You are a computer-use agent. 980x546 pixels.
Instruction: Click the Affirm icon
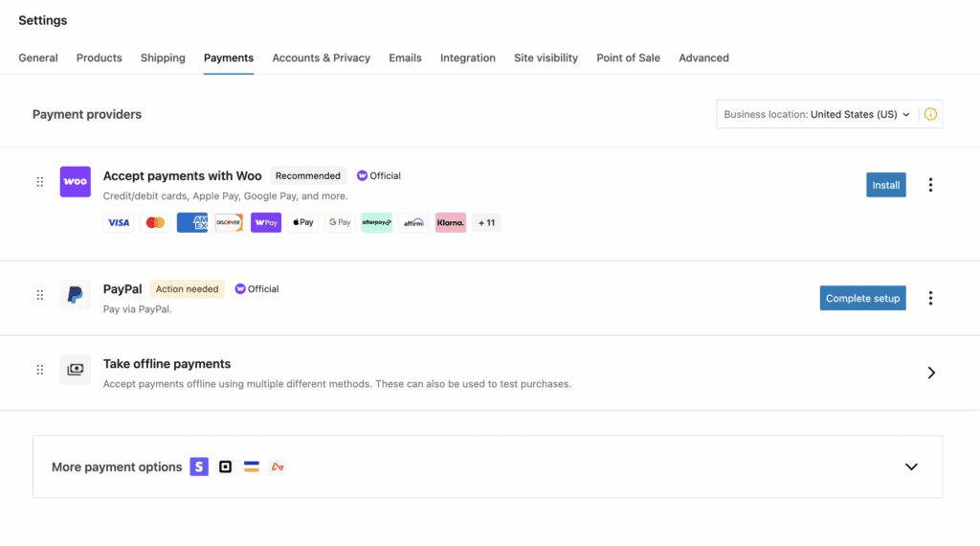click(x=413, y=222)
